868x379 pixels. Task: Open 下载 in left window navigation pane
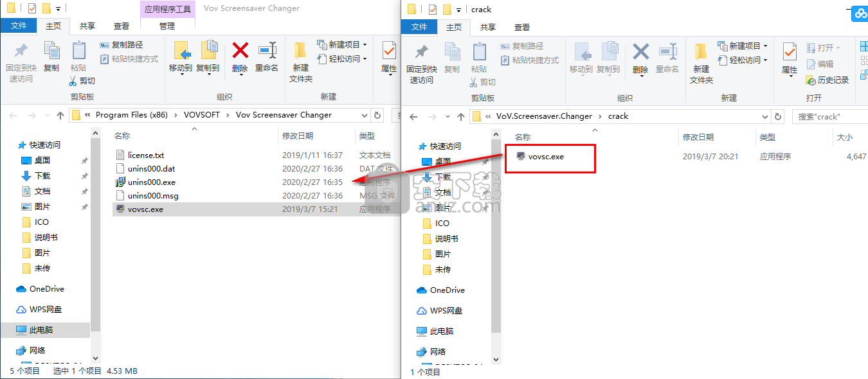[x=42, y=175]
